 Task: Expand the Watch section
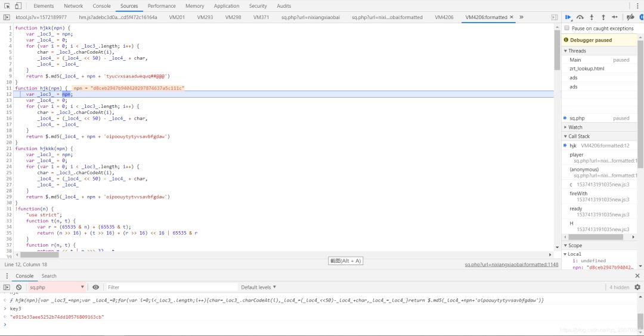coord(575,127)
